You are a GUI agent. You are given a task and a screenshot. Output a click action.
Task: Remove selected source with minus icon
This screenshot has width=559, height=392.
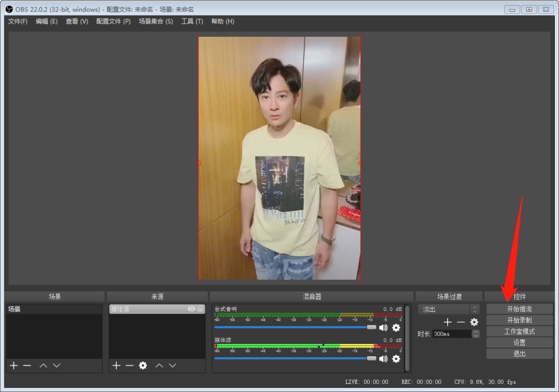click(x=129, y=366)
